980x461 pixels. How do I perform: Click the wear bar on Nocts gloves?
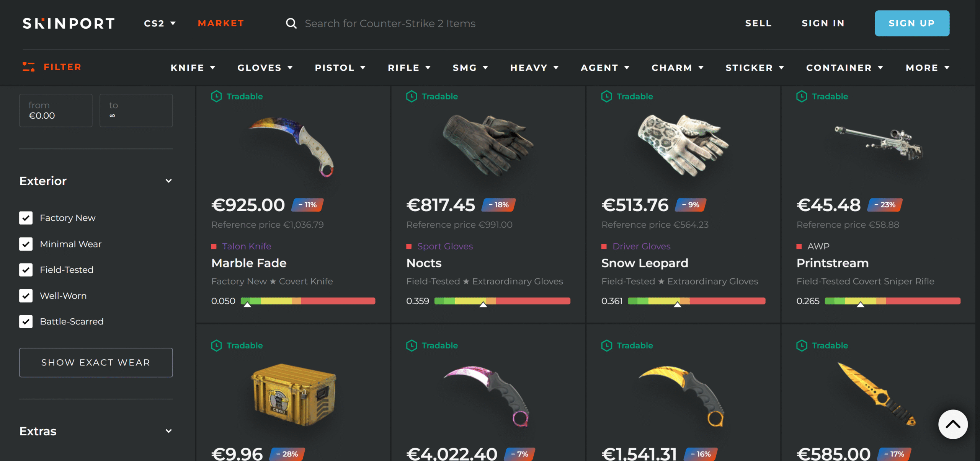tap(502, 301)
